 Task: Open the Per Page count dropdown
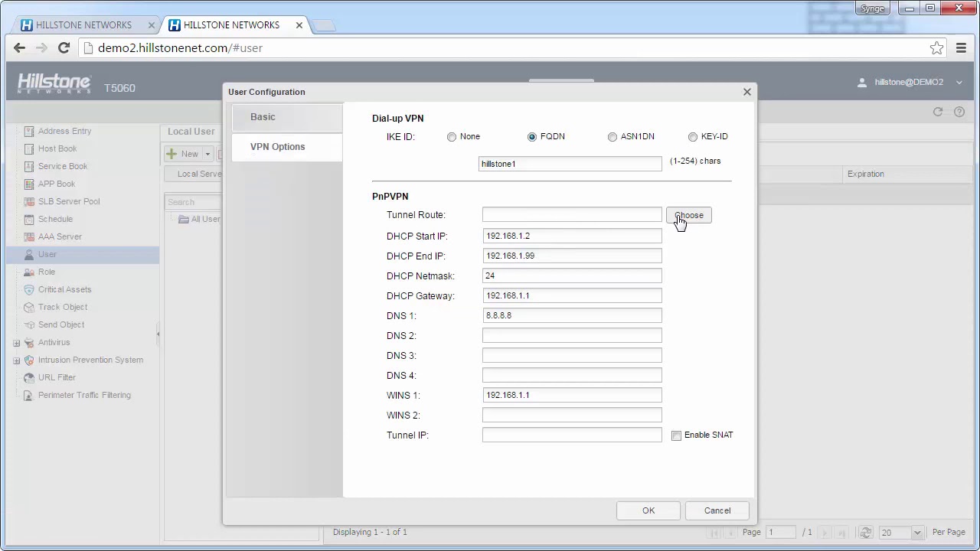tap(917, 532)
